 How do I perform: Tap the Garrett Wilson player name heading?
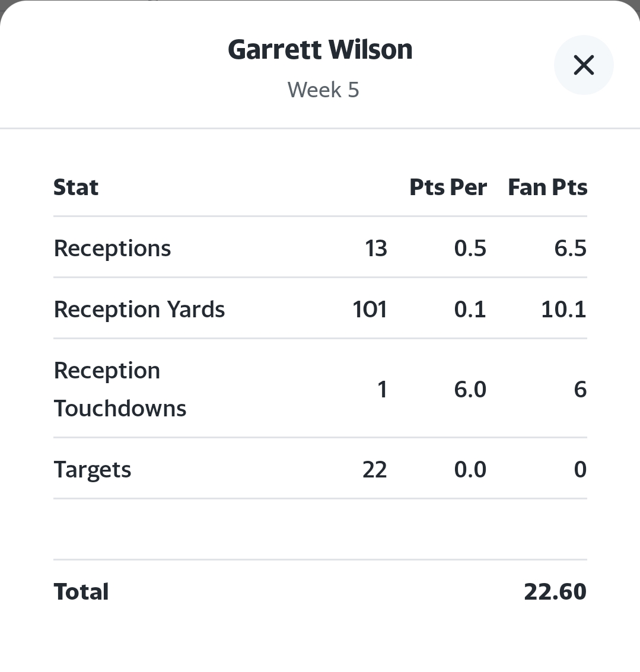320,50
